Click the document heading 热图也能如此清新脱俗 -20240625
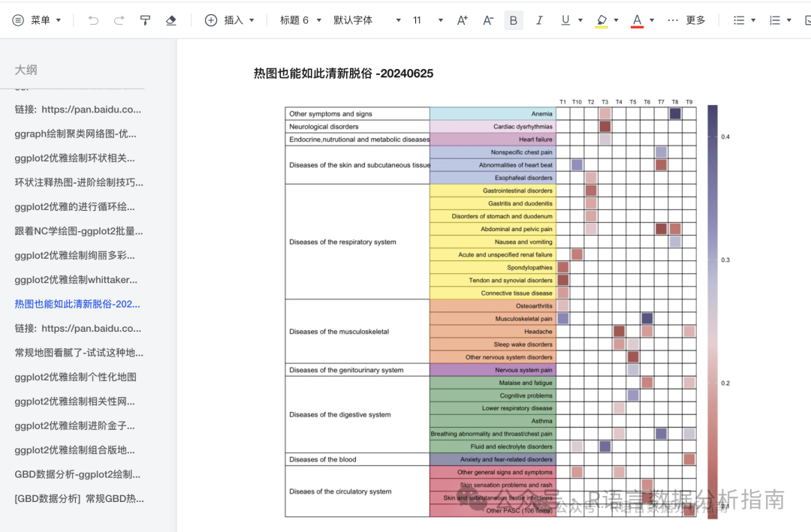This screenshot has width=811, height=532. (x=343, y=74)
